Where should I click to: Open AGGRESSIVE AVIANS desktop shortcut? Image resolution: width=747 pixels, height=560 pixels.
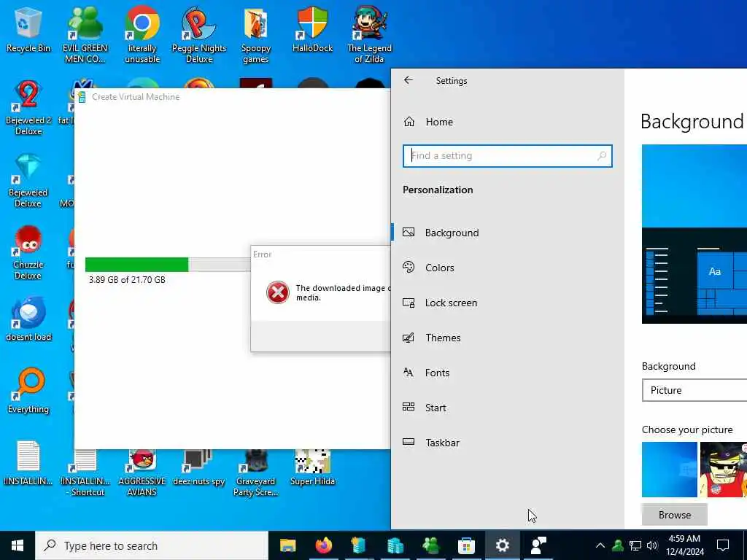click(x=142, y=472)
